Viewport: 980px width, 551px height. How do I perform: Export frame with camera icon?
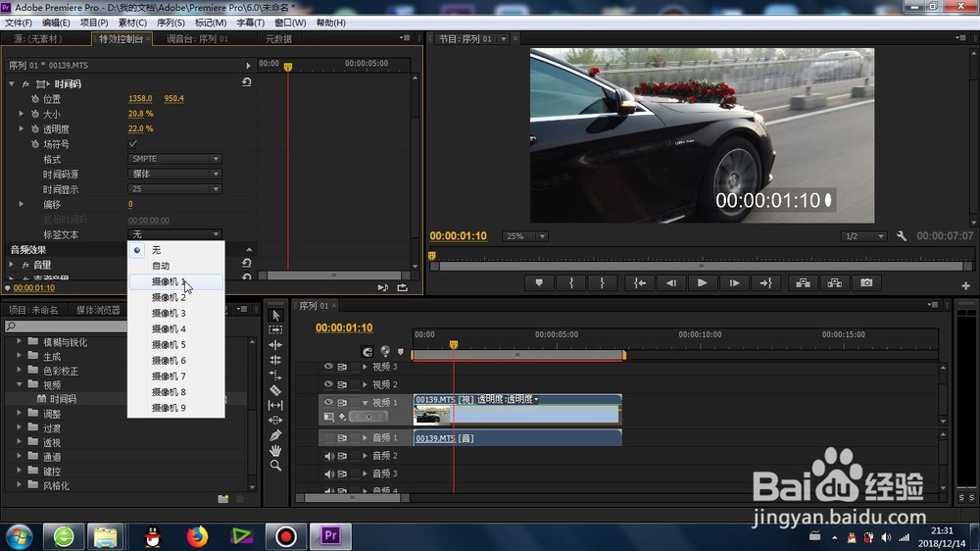(866, 283)
